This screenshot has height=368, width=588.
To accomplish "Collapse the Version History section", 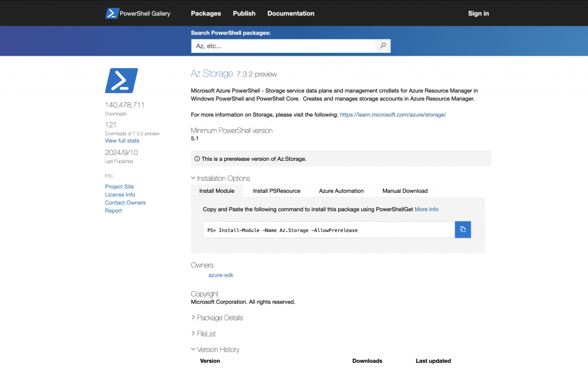I will (x=215, y=349).
